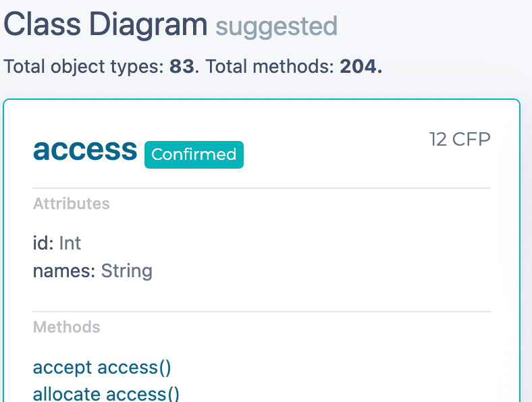
Task: Click the Total methods label text
Action: pos(270,66)
